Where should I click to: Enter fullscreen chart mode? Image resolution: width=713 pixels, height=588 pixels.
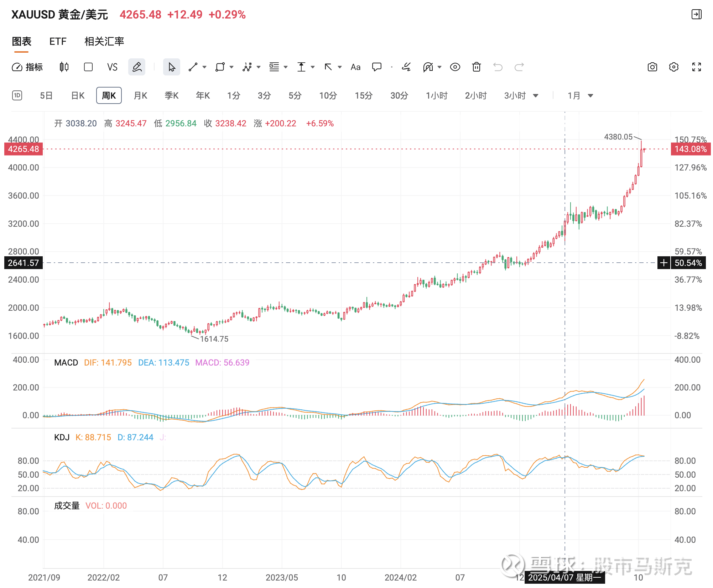[x=696, y=67]
